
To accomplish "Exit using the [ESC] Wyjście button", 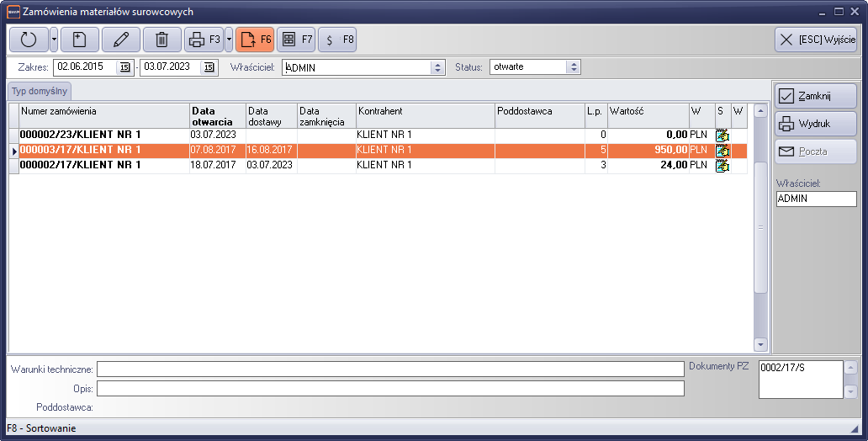I will pyautogui.click(x=815, y=40).
